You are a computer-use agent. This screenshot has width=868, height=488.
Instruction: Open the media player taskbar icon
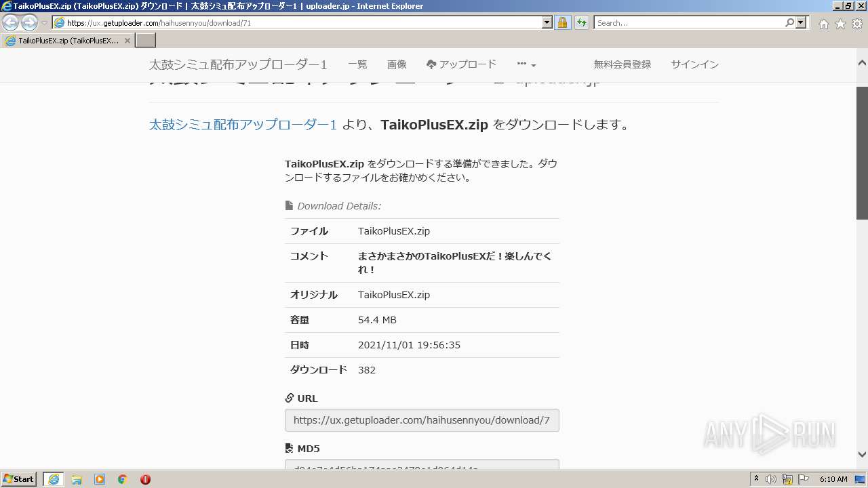pos(100,479)
